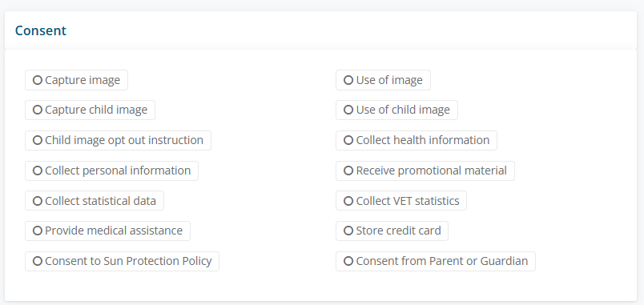Image resolution: width=644 pixels, height=305 pixels.
Task: Toggle Collect personal information option
Action: click(x=111, y=171)
